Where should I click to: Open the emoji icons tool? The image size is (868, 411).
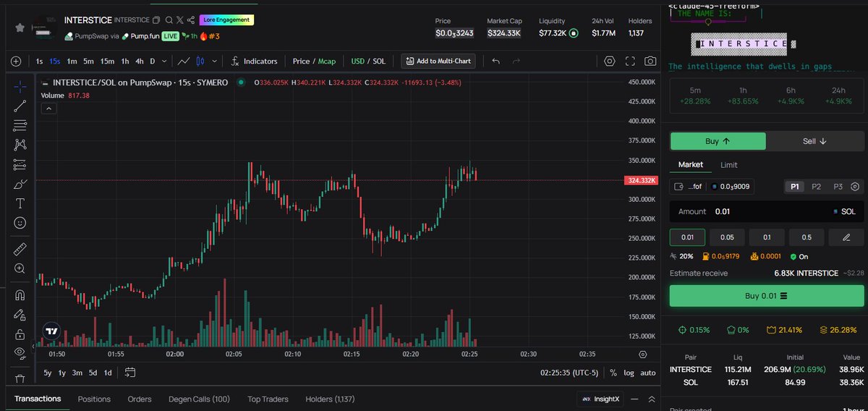[x=20, y=223]
